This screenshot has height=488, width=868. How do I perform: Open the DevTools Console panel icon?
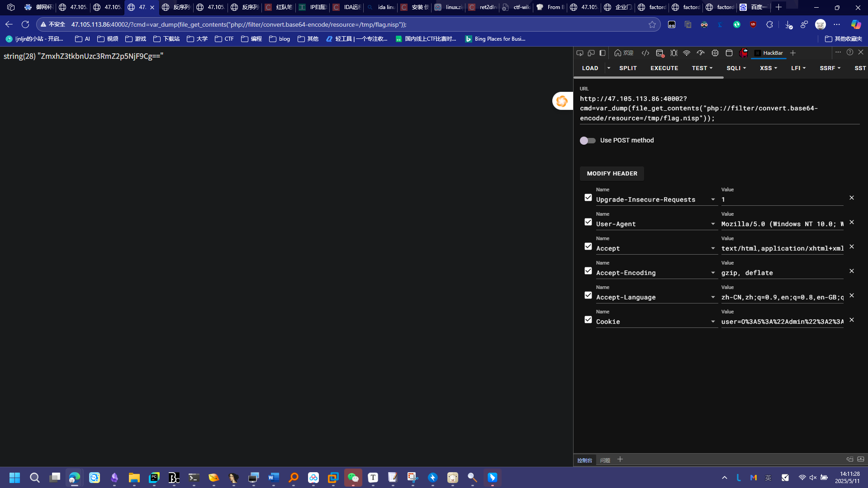coord(660,53)
